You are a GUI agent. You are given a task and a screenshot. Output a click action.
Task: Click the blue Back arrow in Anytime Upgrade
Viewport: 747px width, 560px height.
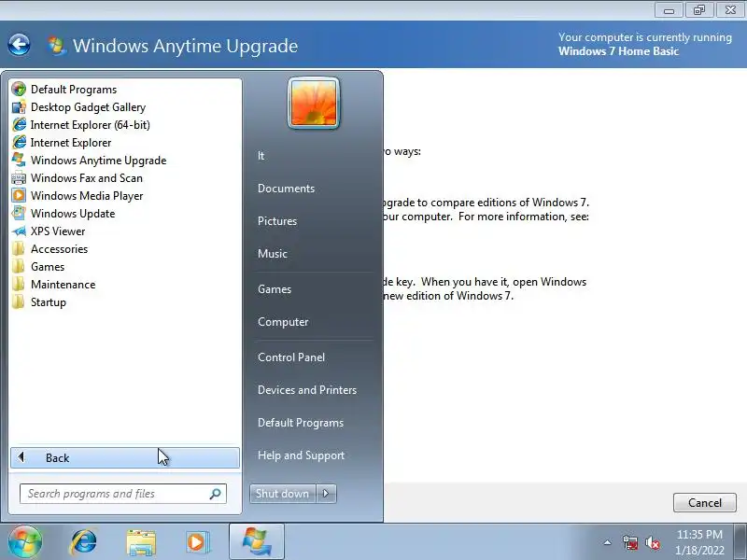(x=19, y=45)
